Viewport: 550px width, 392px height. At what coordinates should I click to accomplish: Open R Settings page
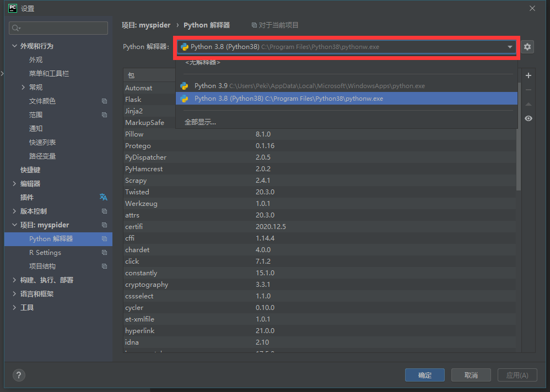coord(45,252)
